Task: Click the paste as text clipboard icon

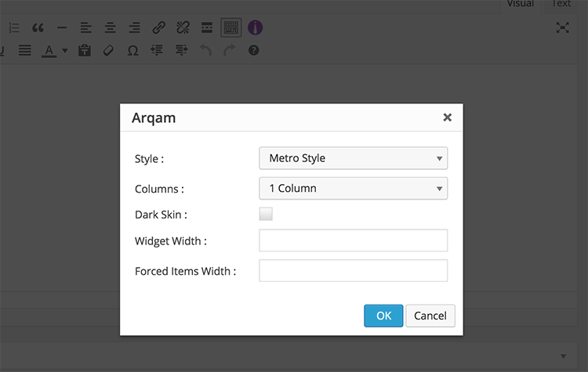Action: point(85,50)
